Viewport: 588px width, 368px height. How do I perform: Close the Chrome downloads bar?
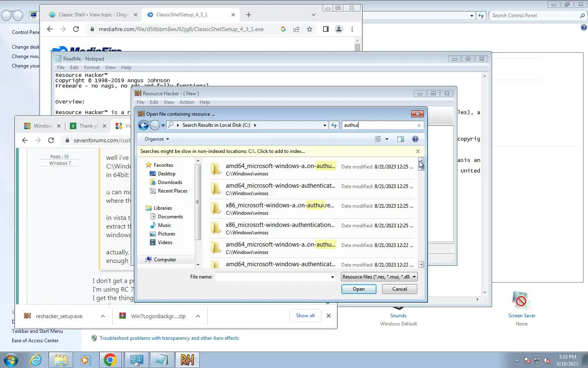pyautogui.click(x=329, y=316)
